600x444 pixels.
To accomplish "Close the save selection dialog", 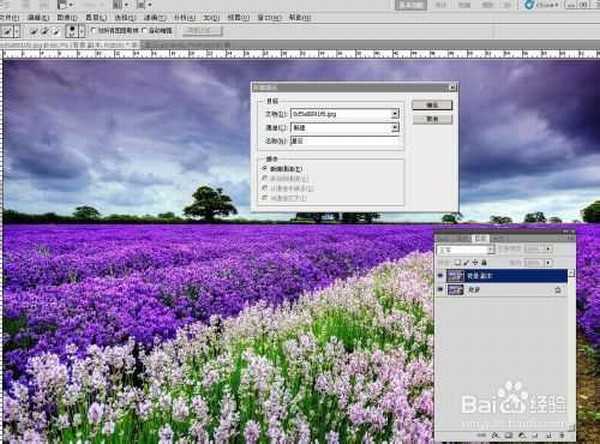I will click(x=452, y=88).
